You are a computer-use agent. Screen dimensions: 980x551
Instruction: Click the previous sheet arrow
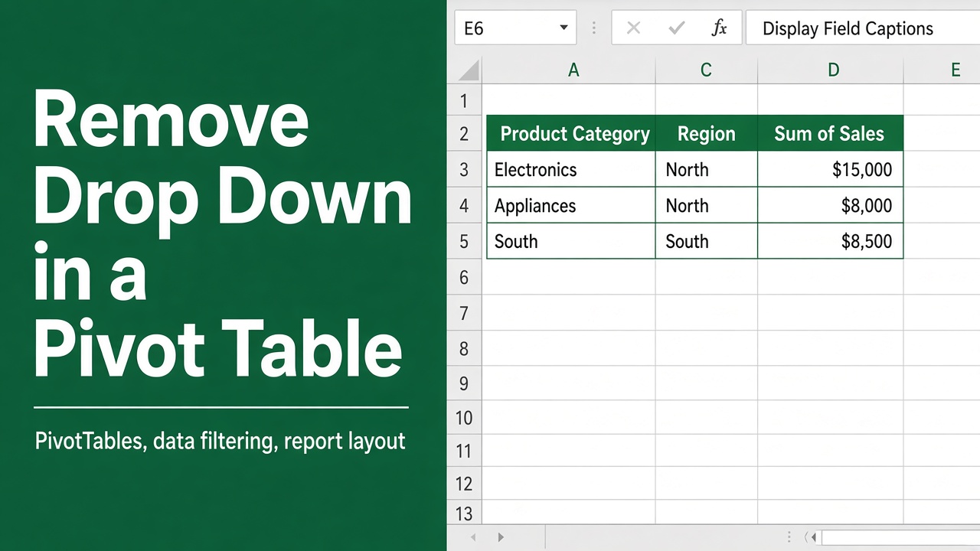point(472,537)
